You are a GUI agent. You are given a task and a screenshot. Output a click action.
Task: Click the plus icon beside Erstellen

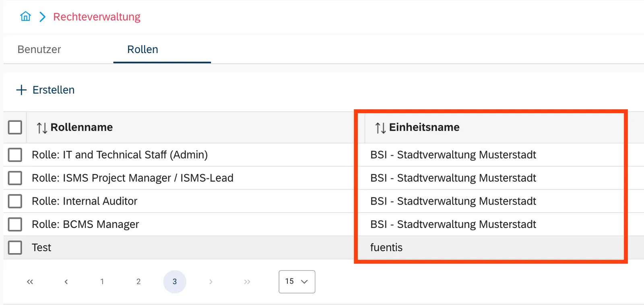21,90
